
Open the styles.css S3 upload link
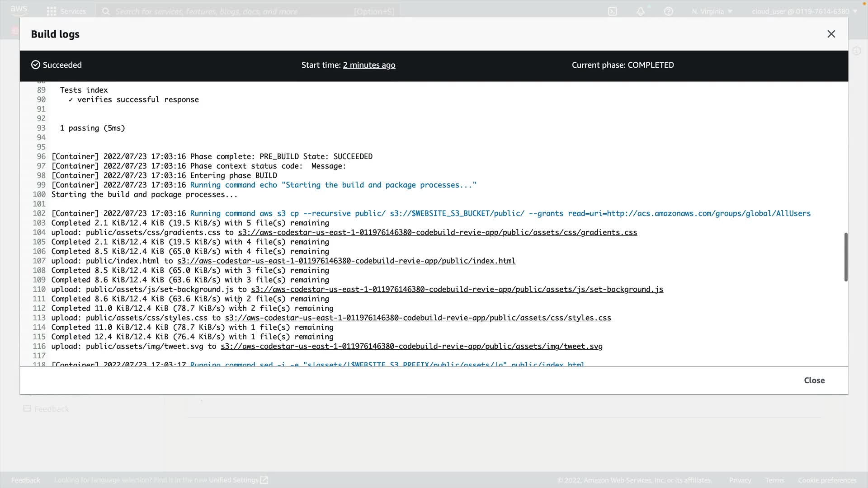(418, 318)
